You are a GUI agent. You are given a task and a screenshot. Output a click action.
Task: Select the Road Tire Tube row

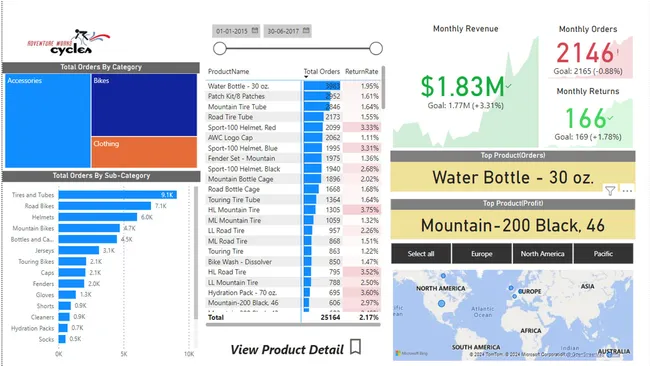(x=293, y=117)
